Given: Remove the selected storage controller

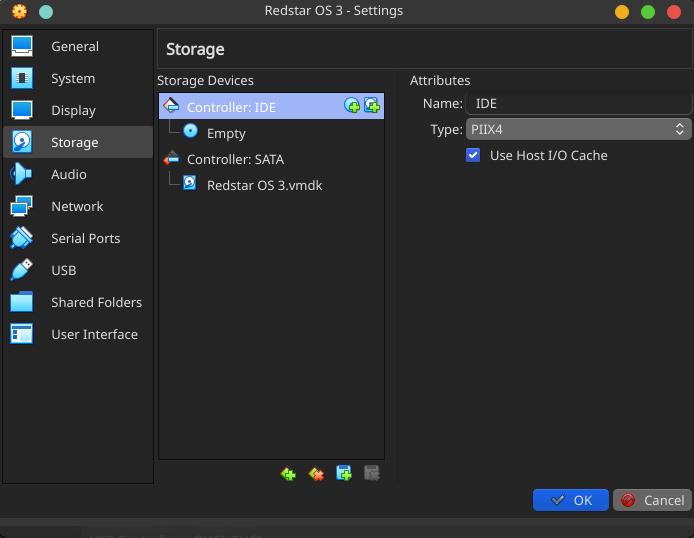Looking at the screenshot, I should tap(316, 474).
